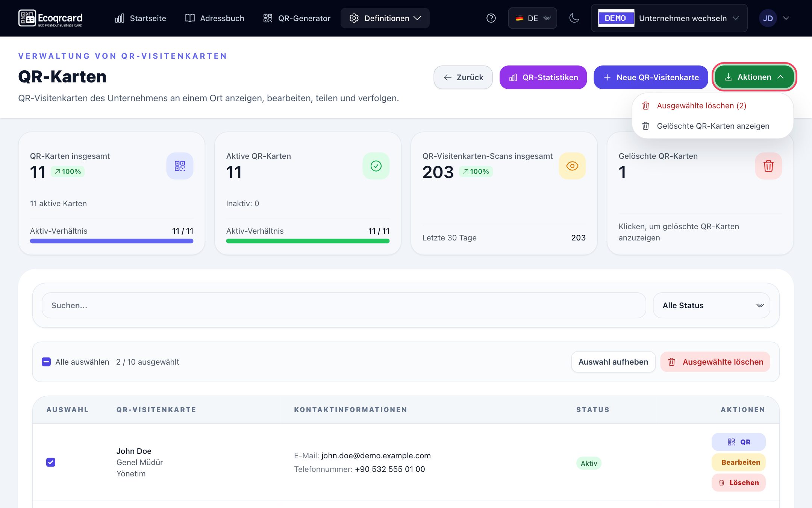
Task: Go to Startseite in the navigation
Action: click(x=141, y=18)
